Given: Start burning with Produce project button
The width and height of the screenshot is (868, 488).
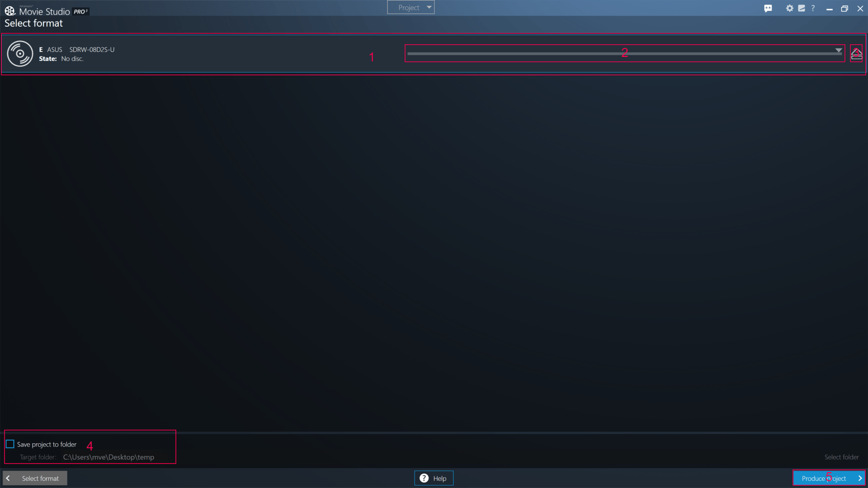Looking at the screenshot, I should [829, 478].
